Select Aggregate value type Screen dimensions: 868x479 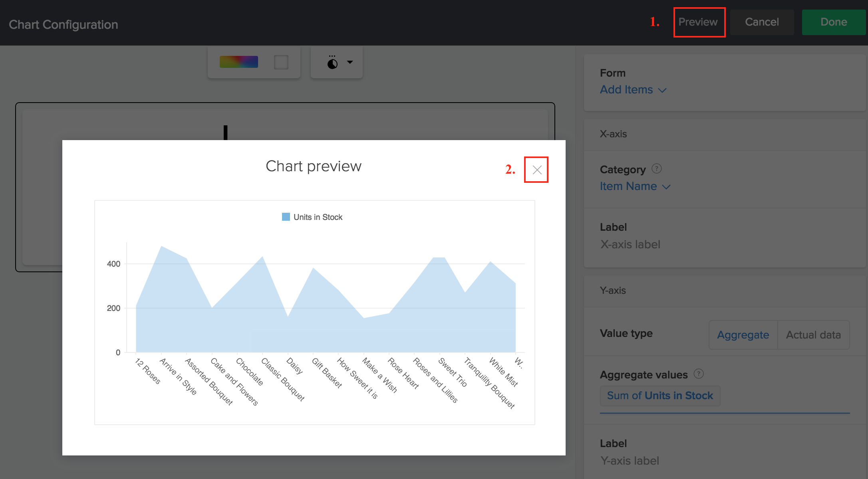(743, 335)
